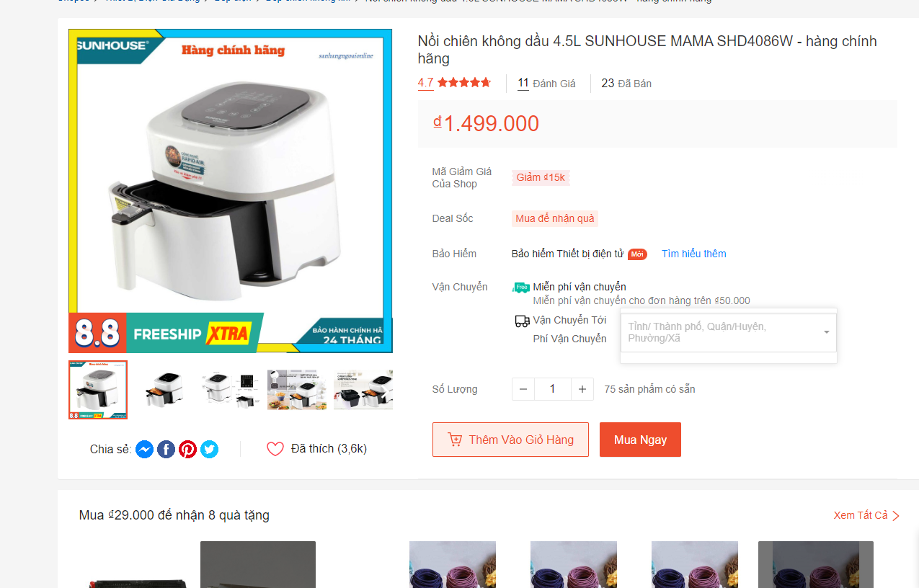Increase quantity with plus button
Image resolution: width=919 pixels, height=588 pixels.
tap(582, 389)
